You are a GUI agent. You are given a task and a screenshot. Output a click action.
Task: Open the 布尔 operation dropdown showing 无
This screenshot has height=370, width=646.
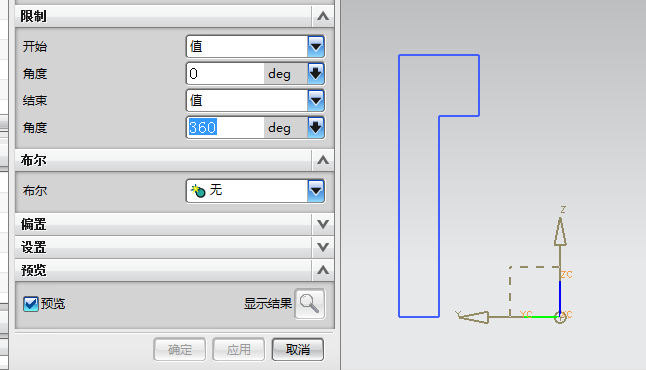pyautogui.click(x=316, y=191)
